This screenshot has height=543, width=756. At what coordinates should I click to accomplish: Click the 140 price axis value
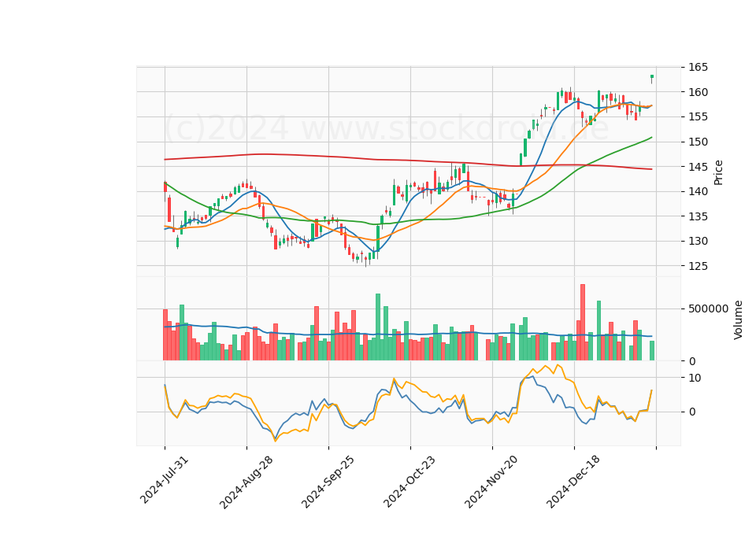tap(699, 192)
